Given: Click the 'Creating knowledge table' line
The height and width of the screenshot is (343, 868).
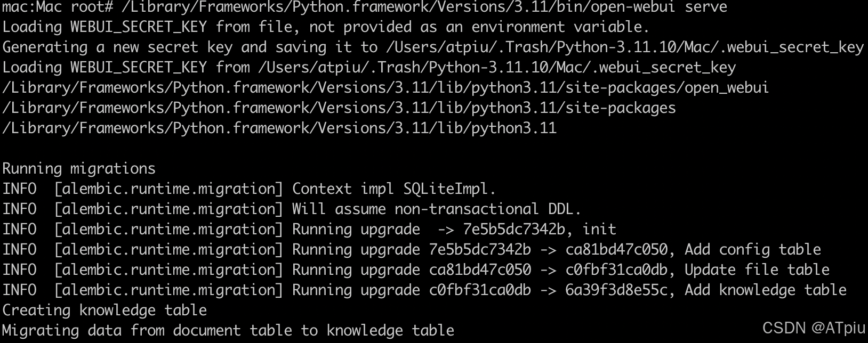Looking at the screenshot, I should (x=105, y=311).
